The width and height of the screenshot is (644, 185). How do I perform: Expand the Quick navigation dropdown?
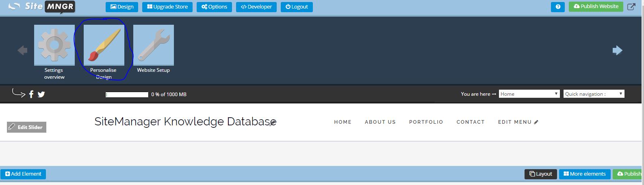pos(594,94)
